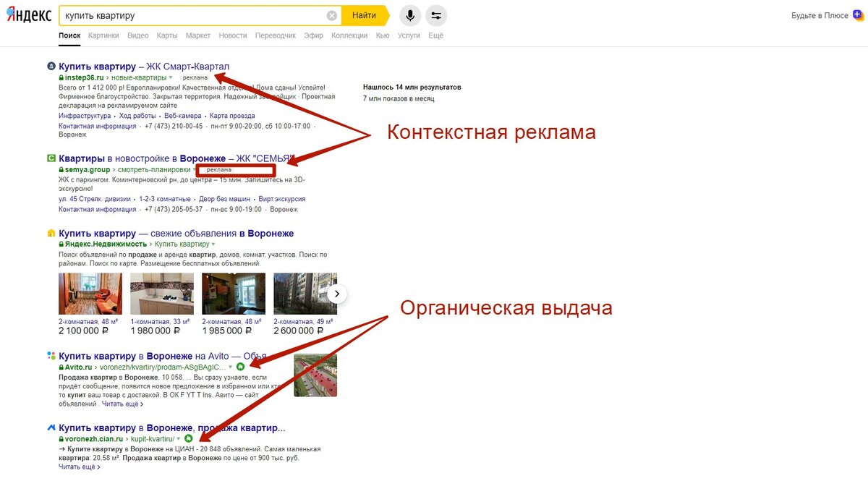Click the Веб-камера sitelink

(182, 116)
